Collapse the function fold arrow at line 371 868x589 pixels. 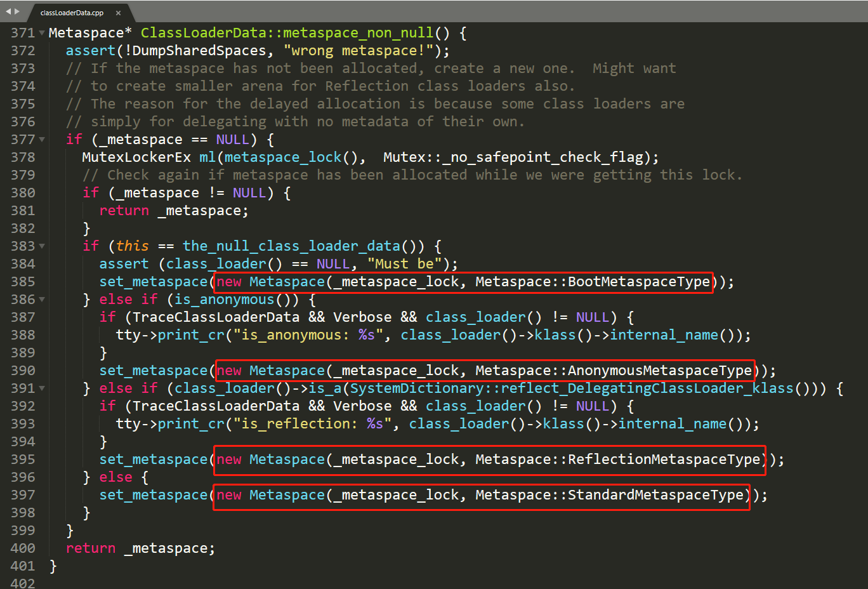(42, 33)
